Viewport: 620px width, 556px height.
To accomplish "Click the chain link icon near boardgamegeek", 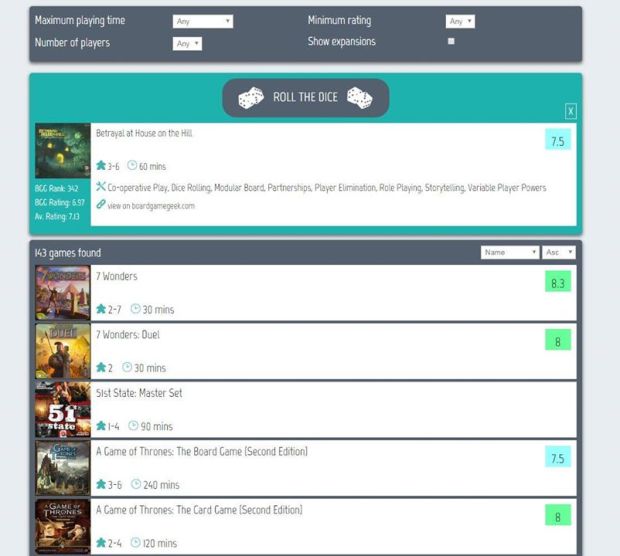I will (x=100, y=205).
